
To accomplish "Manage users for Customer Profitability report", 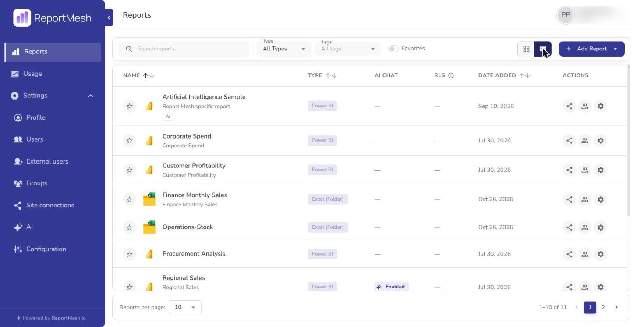I will coord(584,170).
